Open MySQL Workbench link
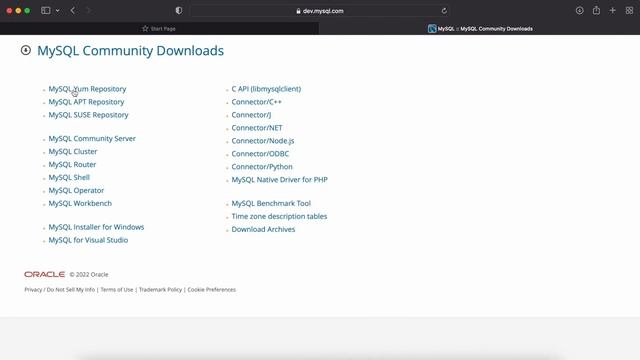The height and width of the screenshot is (360, 640). coord(80,203)
